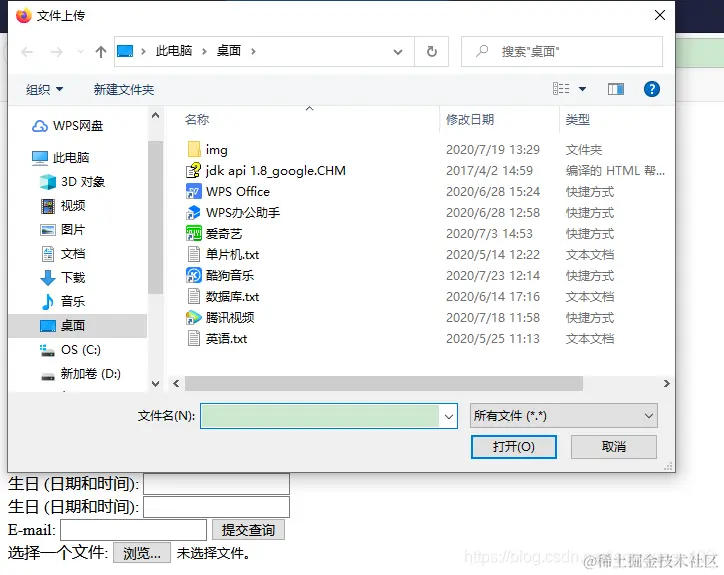Image resolution: width=724 pixels, height=575 pixels.
Task: Select the 腾讯视频 shortcut icon
Action: pos(193,317)
